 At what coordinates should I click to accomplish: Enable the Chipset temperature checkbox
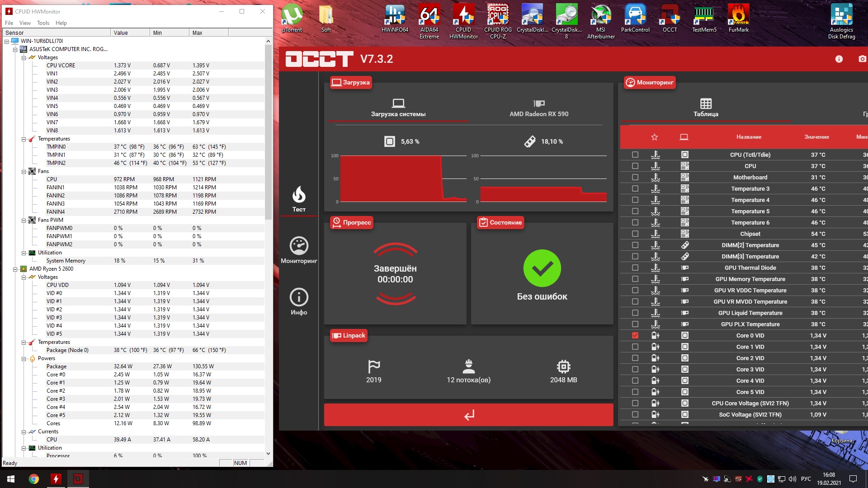[635, 234]
